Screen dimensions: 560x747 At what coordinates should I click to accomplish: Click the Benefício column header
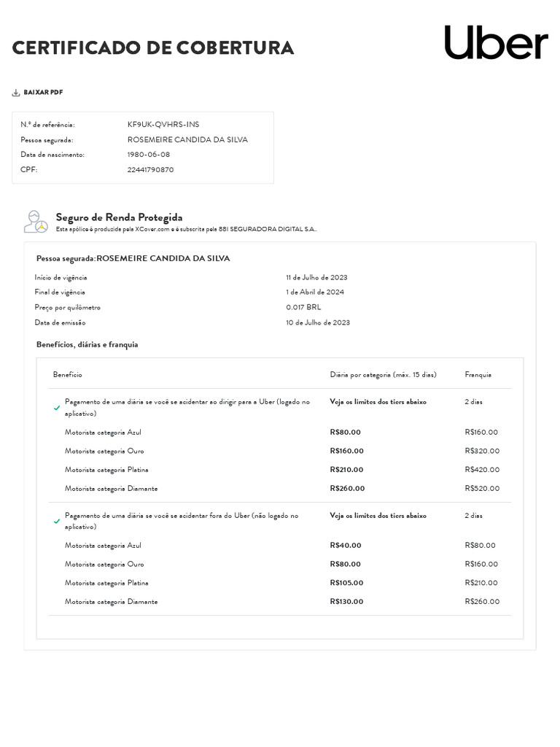click(68, 375)
